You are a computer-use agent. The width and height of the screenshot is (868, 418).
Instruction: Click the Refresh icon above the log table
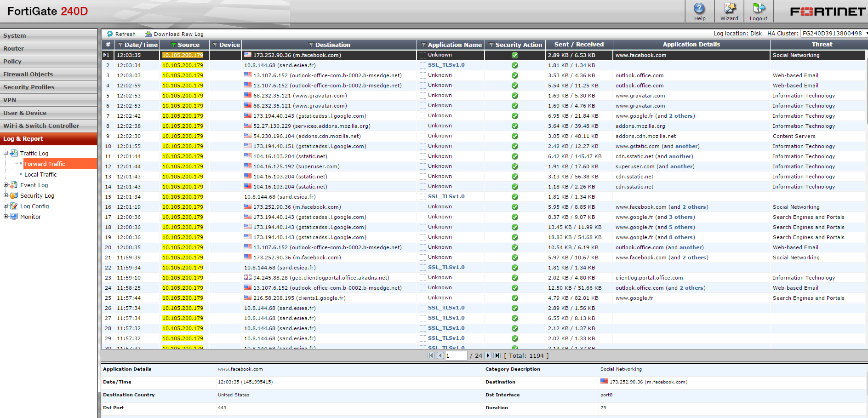(110, 34)
